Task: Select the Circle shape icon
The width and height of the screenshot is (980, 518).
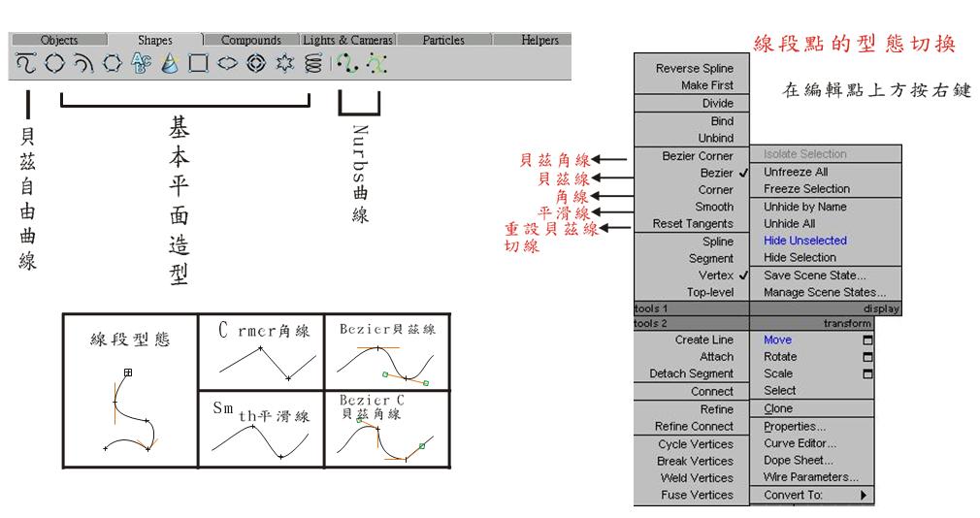Action: click(54, 63)
